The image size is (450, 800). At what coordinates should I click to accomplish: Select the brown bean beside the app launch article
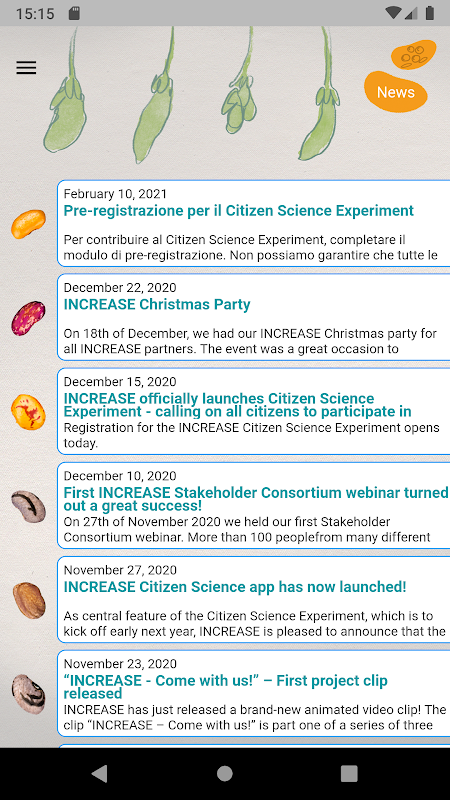tap(29, 601)
